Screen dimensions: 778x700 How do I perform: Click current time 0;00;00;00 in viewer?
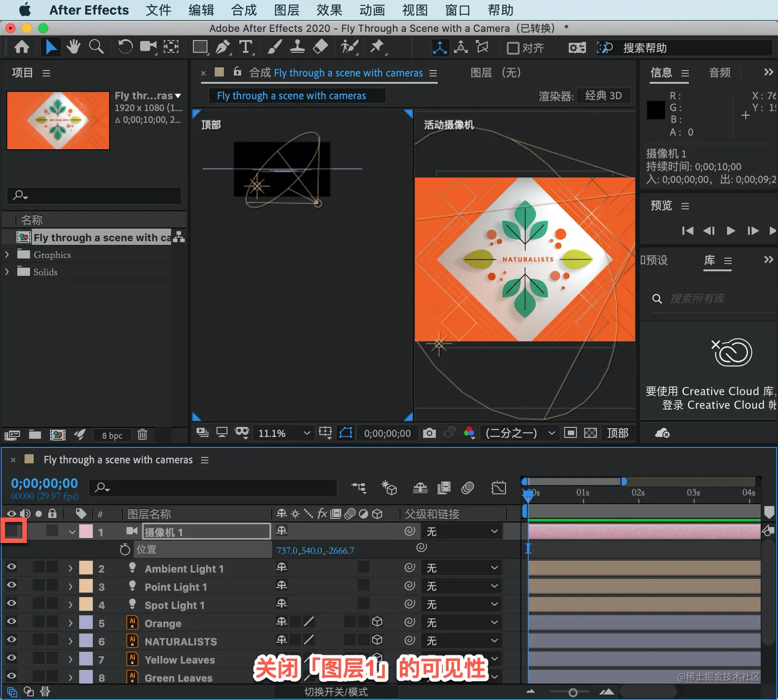click(x=387, y=433)
